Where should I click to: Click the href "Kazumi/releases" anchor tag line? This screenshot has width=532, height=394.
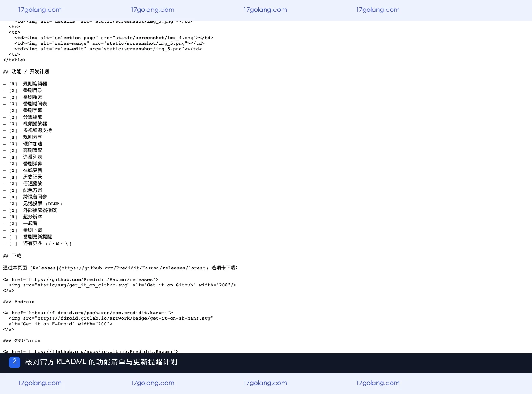(x=81, y=279)
